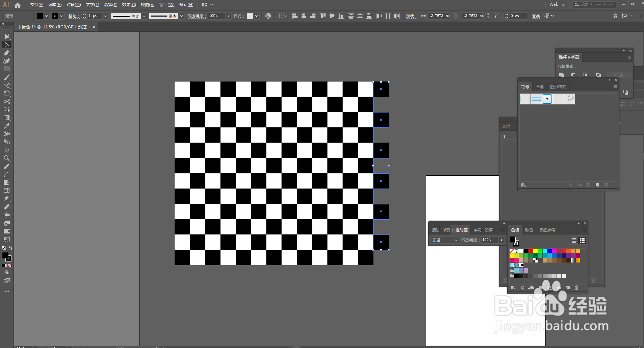The width and height of the screenshot is (644, 348).
Task: Switch swatches to list view
Action: coord(574,241)
